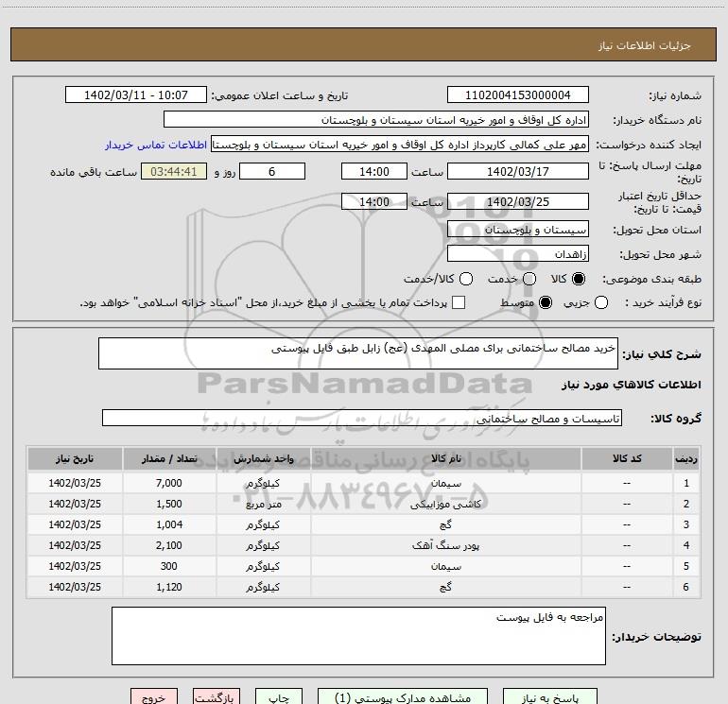Click the شماره نیاز number field

click(518, 94)
